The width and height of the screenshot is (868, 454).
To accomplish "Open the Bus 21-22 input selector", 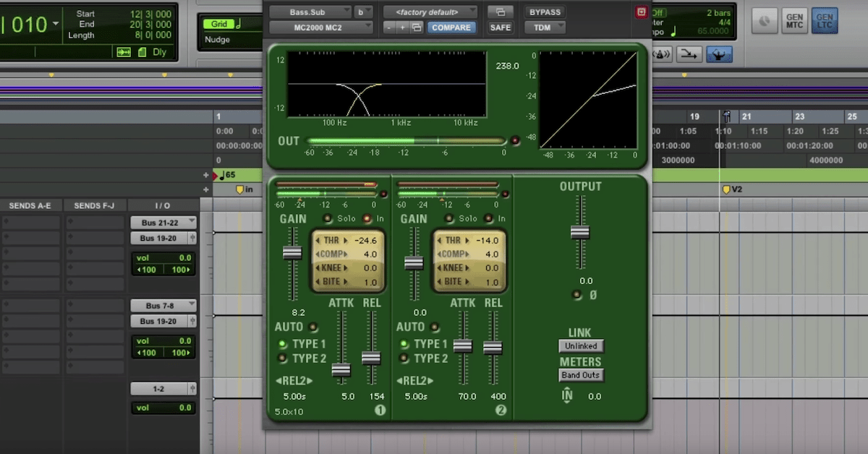I will point(163,222).
